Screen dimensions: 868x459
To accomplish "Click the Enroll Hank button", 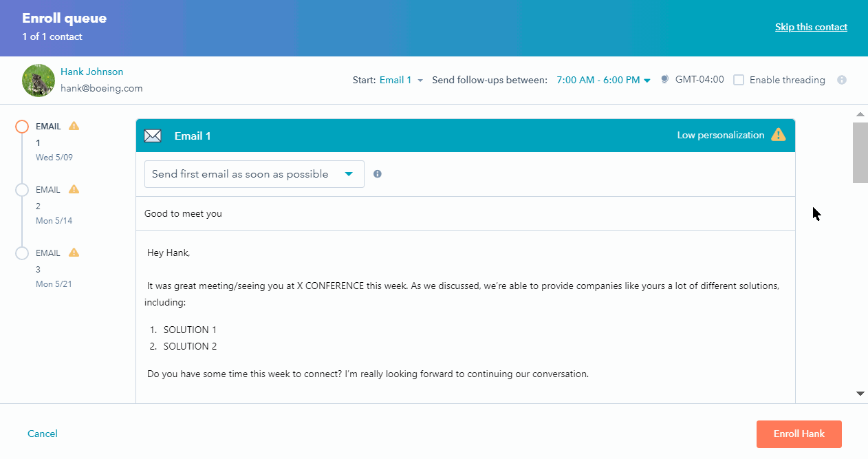I will coord(799,434).
